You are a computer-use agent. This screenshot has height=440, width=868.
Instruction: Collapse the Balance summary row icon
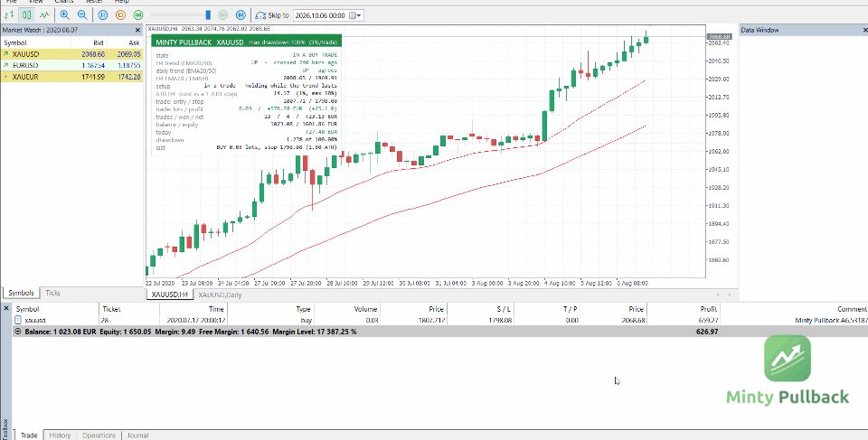(18, 332)
